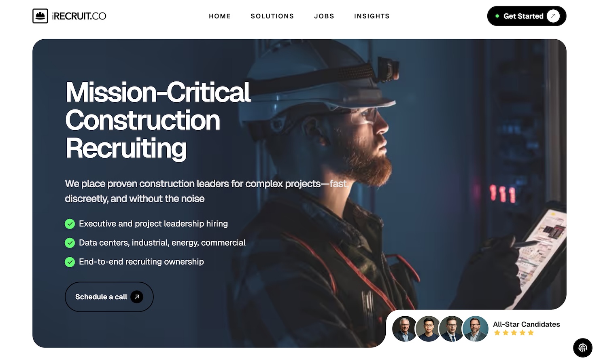Open the Solutions navigation item
This screenshot has height=364, width=599.
[272, 16]
